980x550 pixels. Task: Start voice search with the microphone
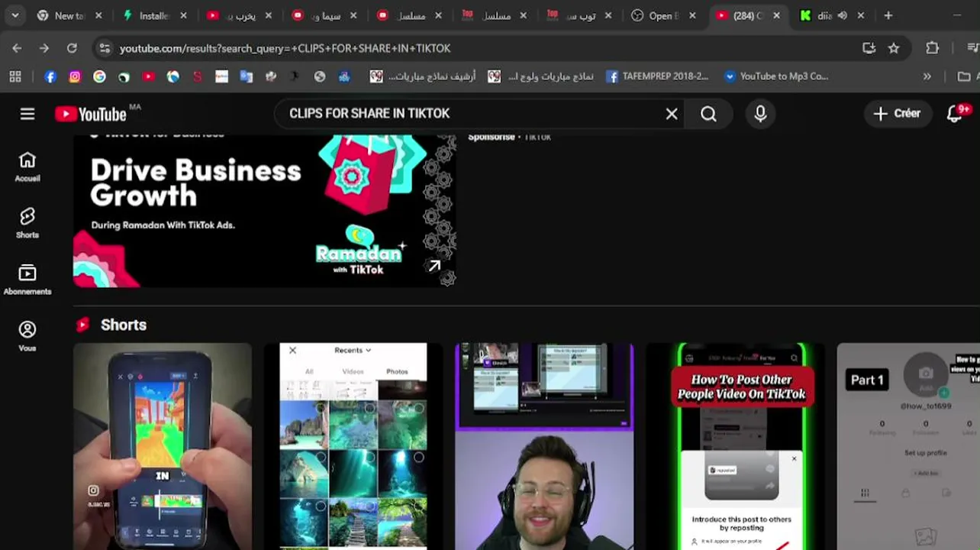pyautogui.click(x=760, y=114)
